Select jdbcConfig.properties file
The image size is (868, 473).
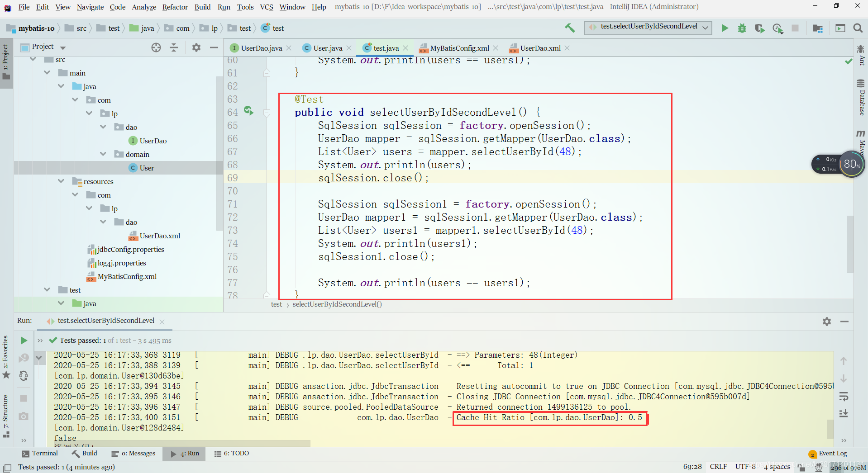[x=126, y=249]
